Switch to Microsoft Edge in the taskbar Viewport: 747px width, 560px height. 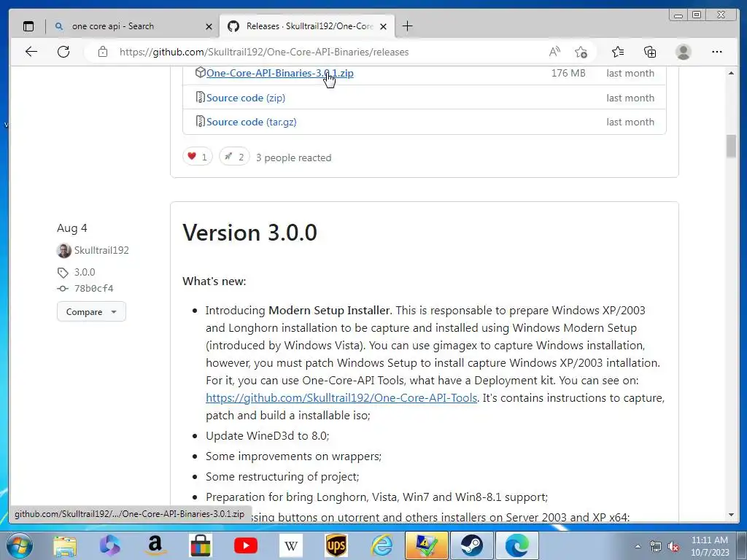tap(517, 545)
